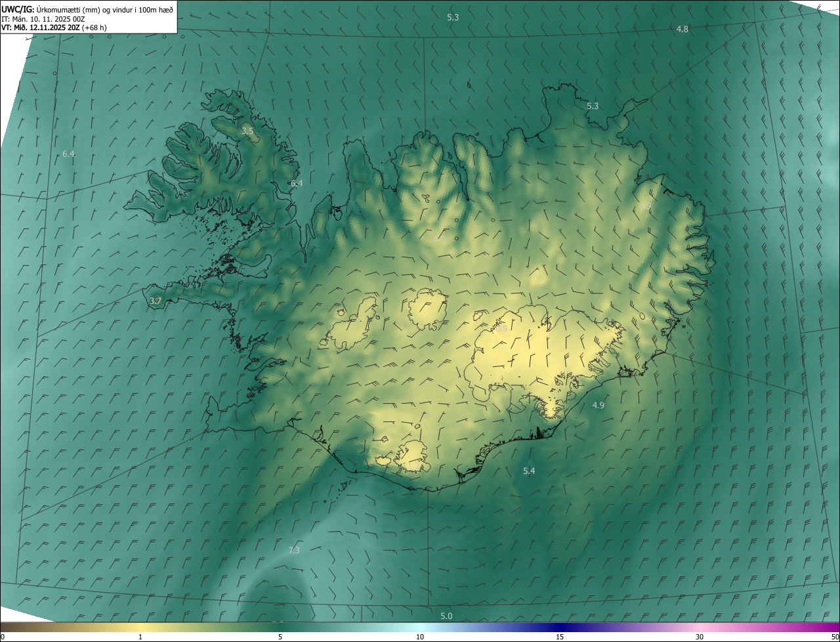
Task: Click the 6.4 value over the western ocean
Action: point(68,154)
